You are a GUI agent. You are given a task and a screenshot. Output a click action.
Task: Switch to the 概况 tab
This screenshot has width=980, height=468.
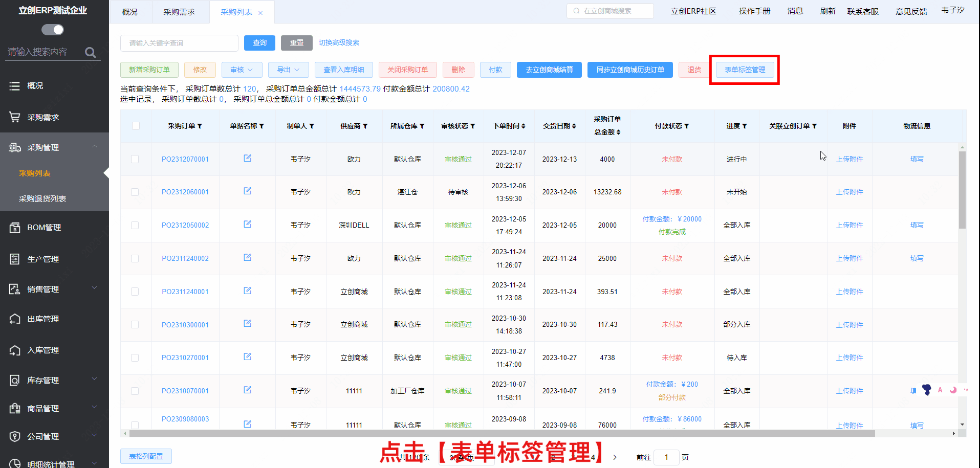pos(130,12)
